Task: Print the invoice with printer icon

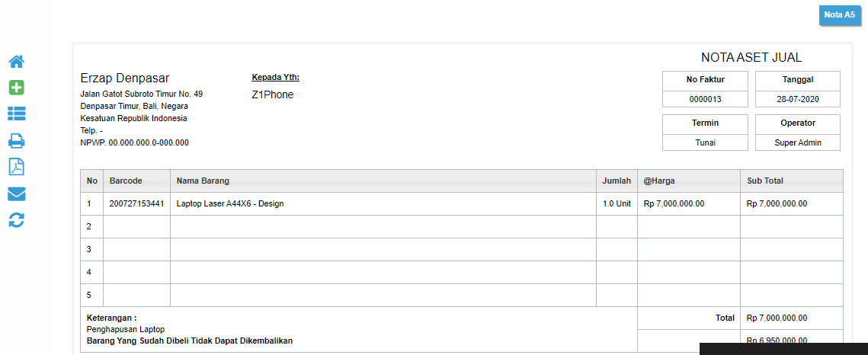Action: click(x=17, y=141)
